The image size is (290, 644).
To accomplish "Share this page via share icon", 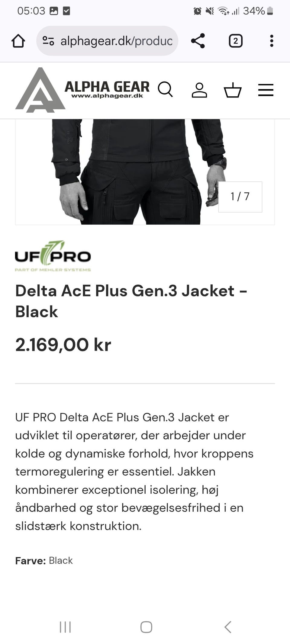I will pos(198,41).
